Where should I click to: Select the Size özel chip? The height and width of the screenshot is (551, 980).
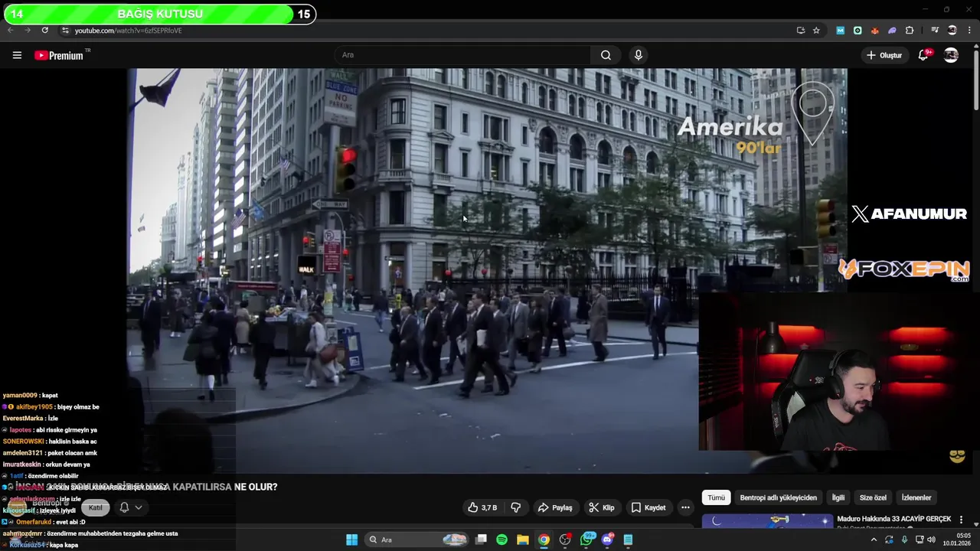(873, 497)
